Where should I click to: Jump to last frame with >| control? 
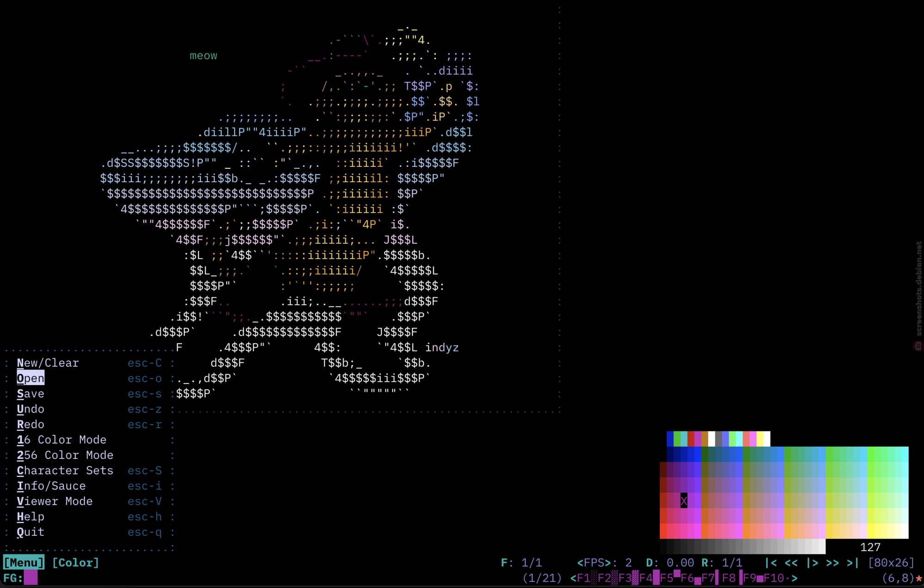pyautogui.click(x=853, y=563)
